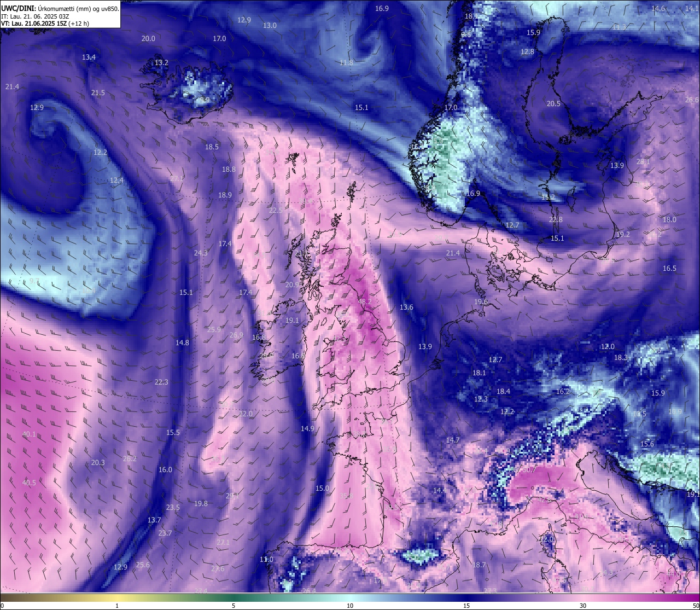Click the 15.5 value on the map

coord(173,432)
